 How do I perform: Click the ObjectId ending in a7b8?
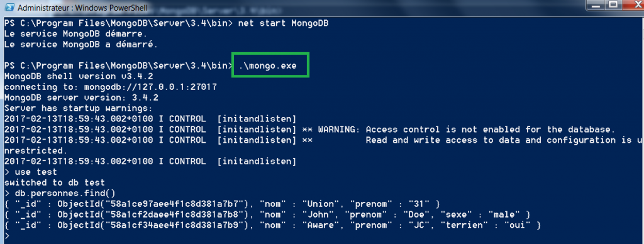[x=153, y=214]
